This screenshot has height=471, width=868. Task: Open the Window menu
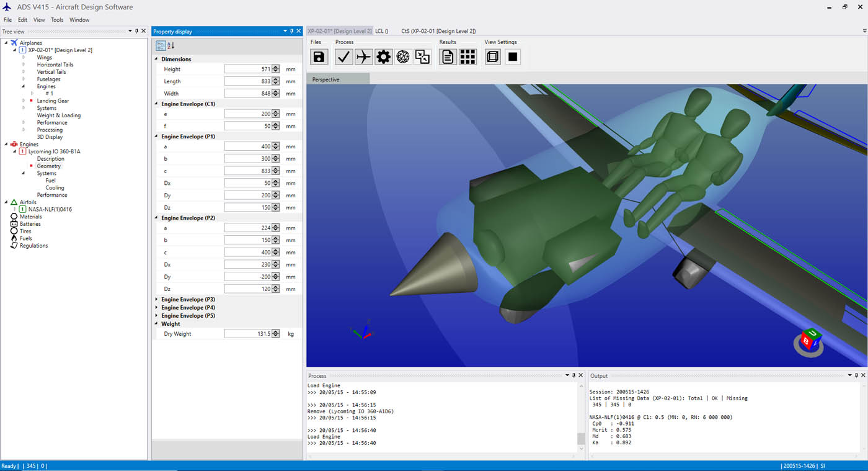(x=79, y=20)
